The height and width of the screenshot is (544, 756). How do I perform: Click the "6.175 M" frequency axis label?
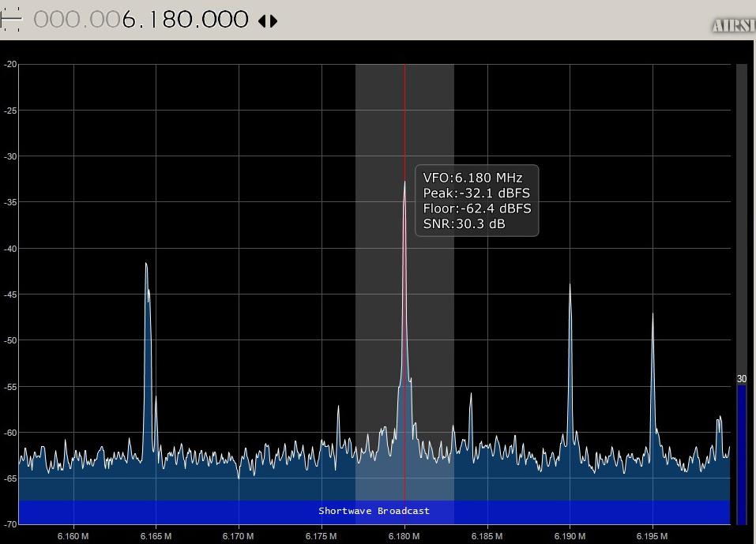tap(321, 536)
